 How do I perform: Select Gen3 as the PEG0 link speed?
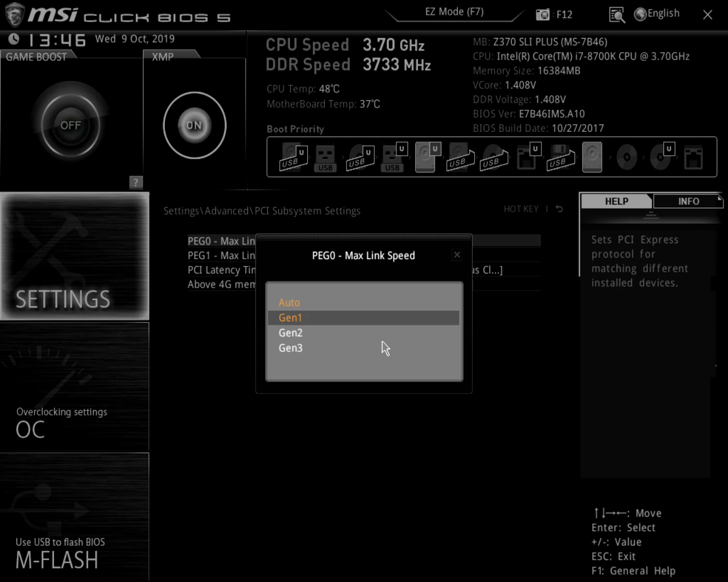(291, 348)
